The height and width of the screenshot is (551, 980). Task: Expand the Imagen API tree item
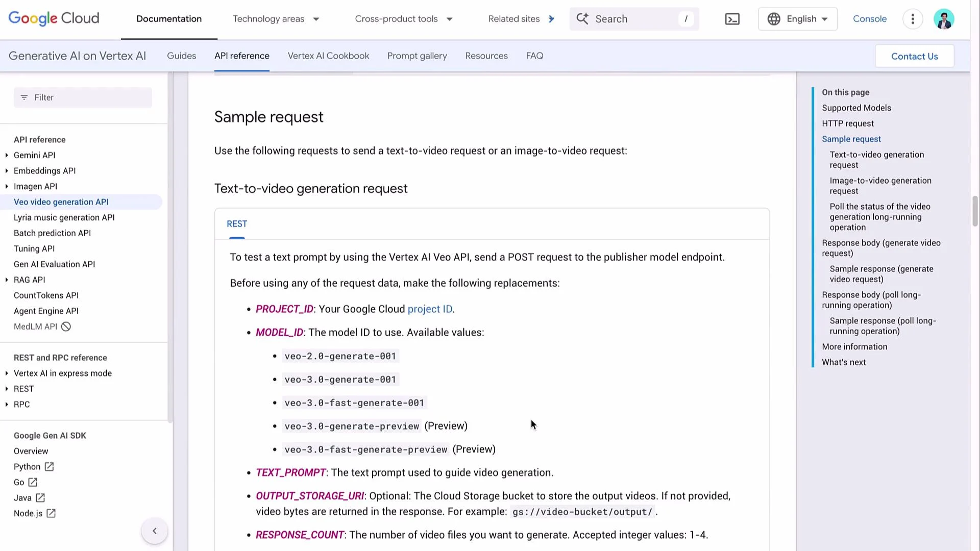[7, 186]
